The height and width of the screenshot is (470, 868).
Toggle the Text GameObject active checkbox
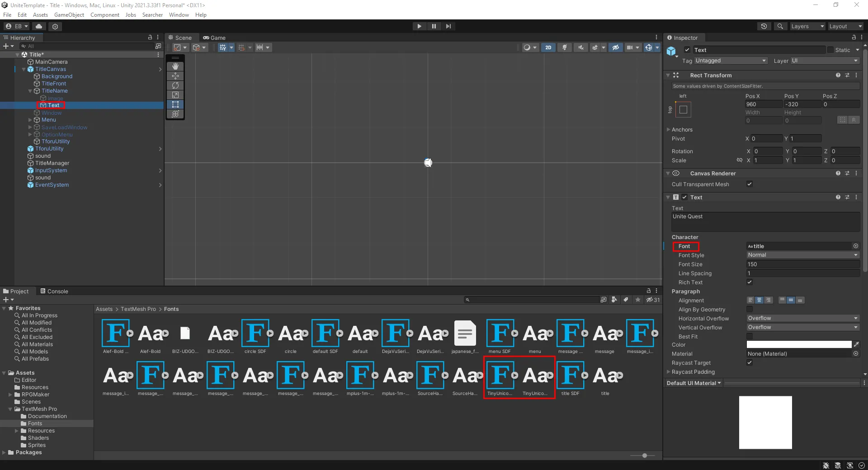[x=687, y=50]
